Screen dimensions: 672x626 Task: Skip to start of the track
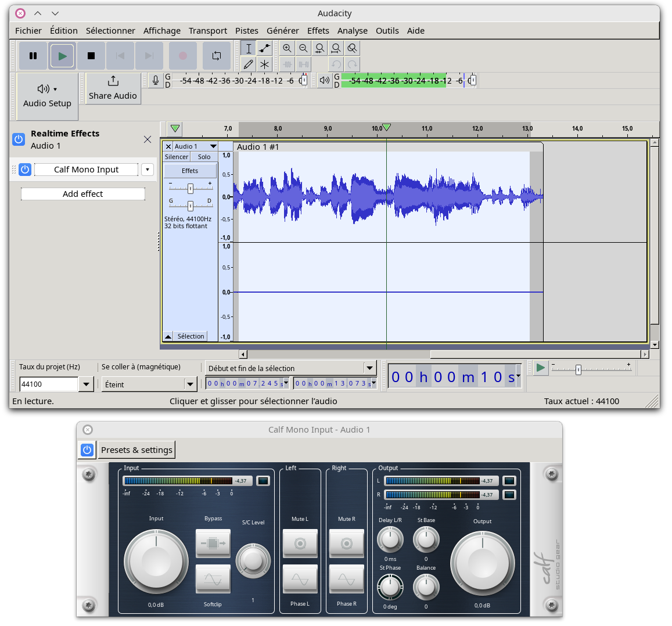(x=120, y=56)
